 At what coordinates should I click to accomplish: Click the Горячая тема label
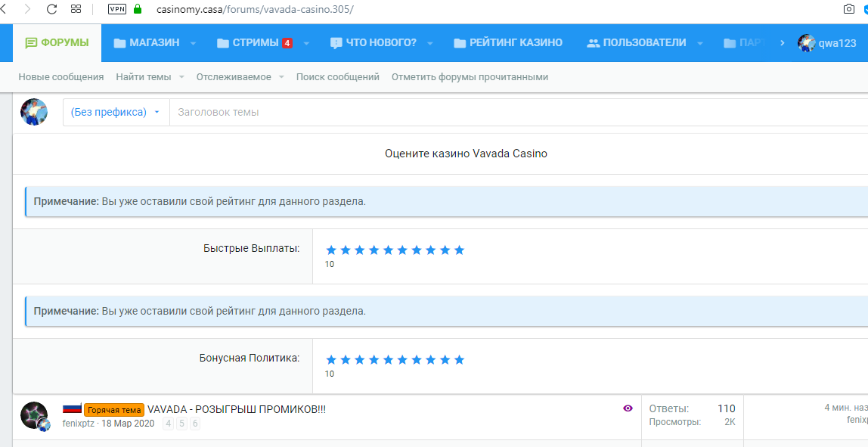click(x=114, y=410)
